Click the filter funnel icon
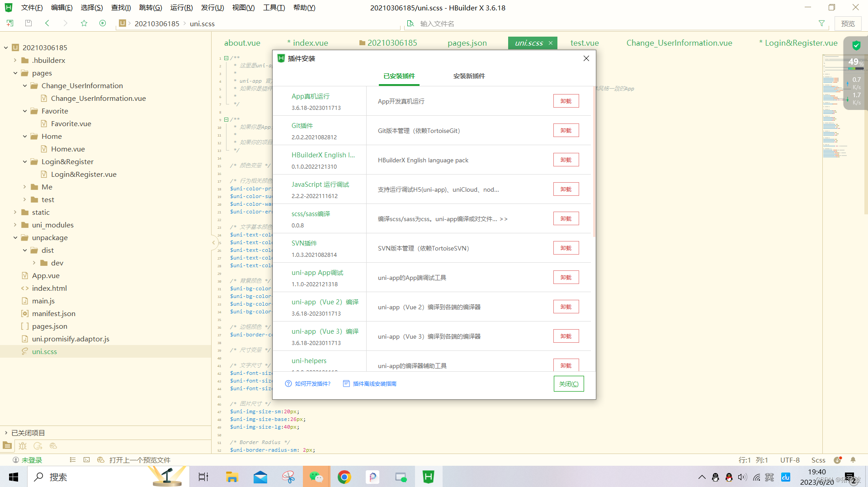This screenshot has width=868, height=487. pos(821,23)
